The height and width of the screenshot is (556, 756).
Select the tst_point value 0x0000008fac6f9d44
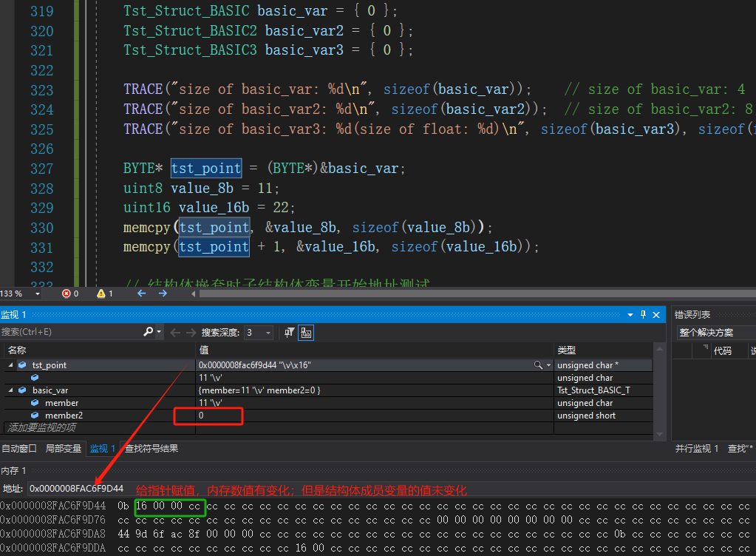tap(254, 365)
